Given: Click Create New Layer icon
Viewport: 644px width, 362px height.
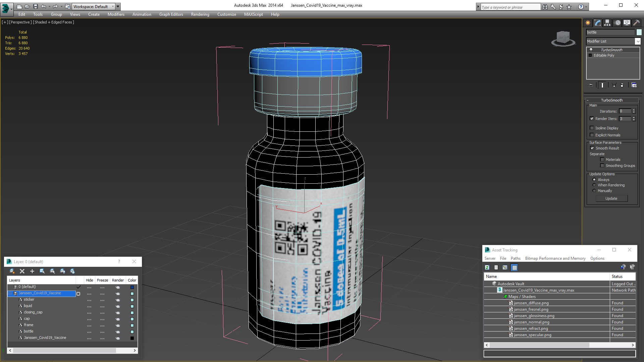Looking at the screenshot, I should pyautogui.click(x=12, y=271).
